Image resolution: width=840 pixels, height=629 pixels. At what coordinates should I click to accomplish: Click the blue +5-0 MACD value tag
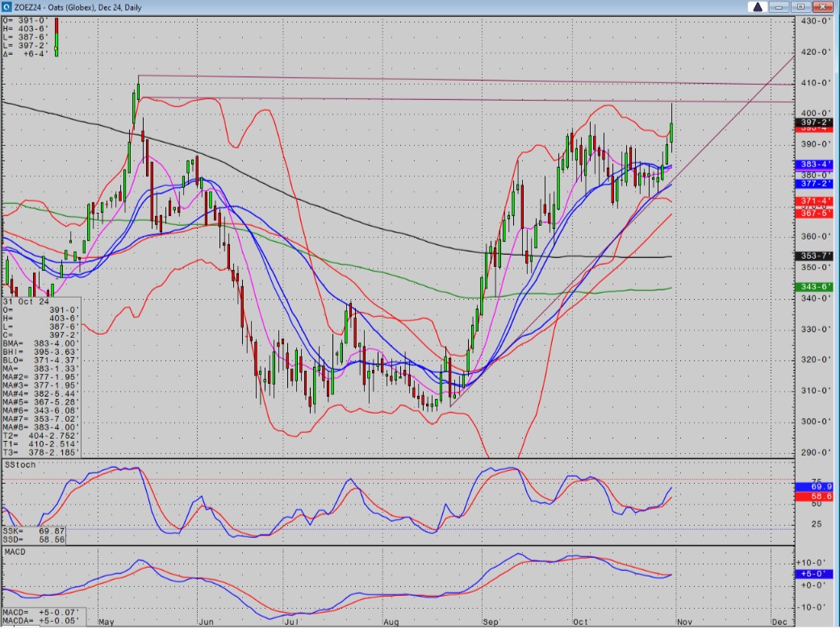(x=817, y=573)
